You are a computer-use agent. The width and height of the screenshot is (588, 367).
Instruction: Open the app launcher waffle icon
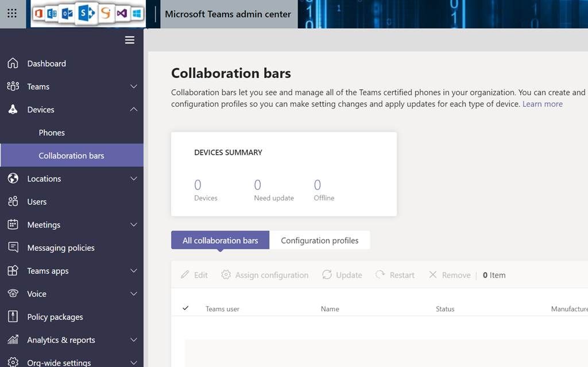point(12,14)
